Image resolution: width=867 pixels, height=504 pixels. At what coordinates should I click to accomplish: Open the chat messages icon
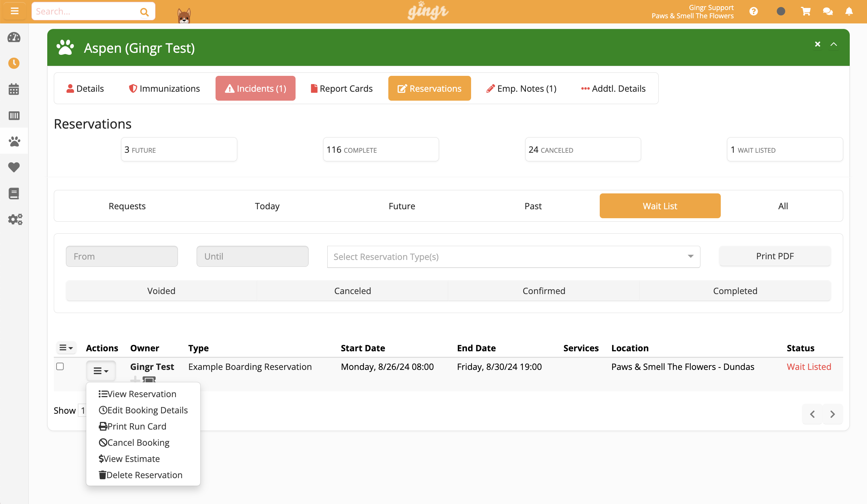pyautogui.click(x=828, y=11)
